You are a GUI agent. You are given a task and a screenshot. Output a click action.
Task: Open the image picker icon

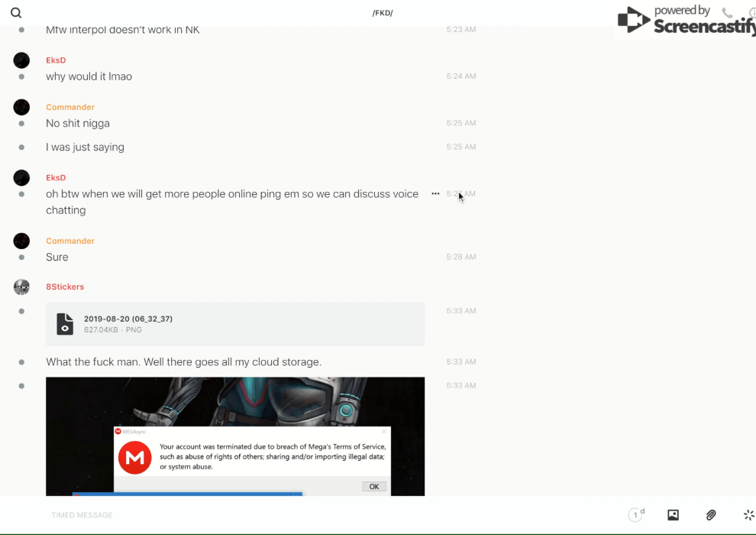point(673,515)
